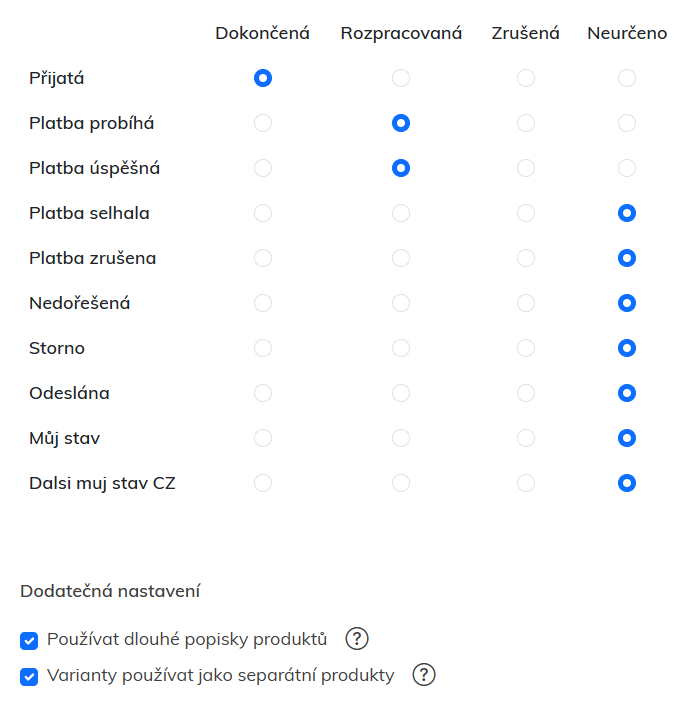Click 'Varianty používat jako separátní produkty' label
This screenshot has height=708, width=693.
click(x=220, y=675)
